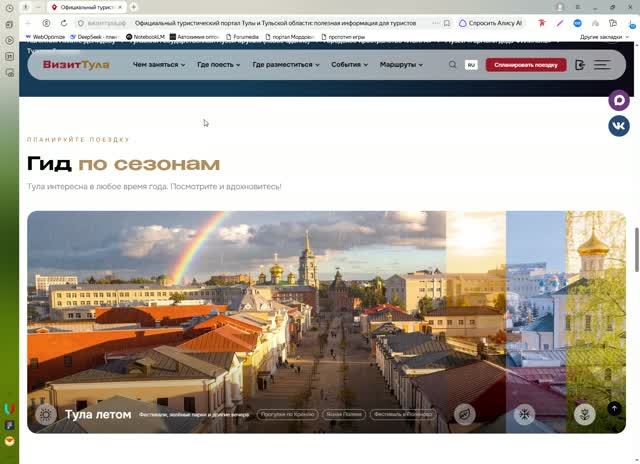
Task: Open the DeepSeek bookmark
Action: [x=93, y=37]
